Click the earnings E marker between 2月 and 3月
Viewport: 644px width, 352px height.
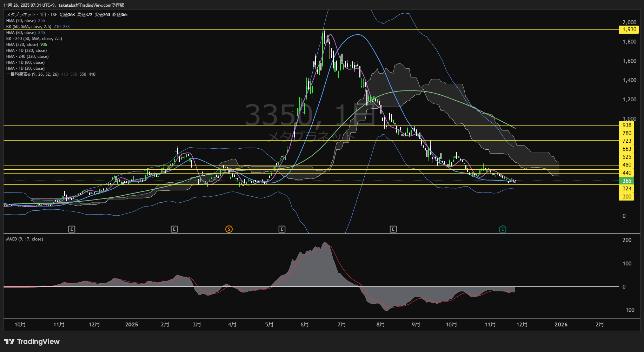[174, 229]
